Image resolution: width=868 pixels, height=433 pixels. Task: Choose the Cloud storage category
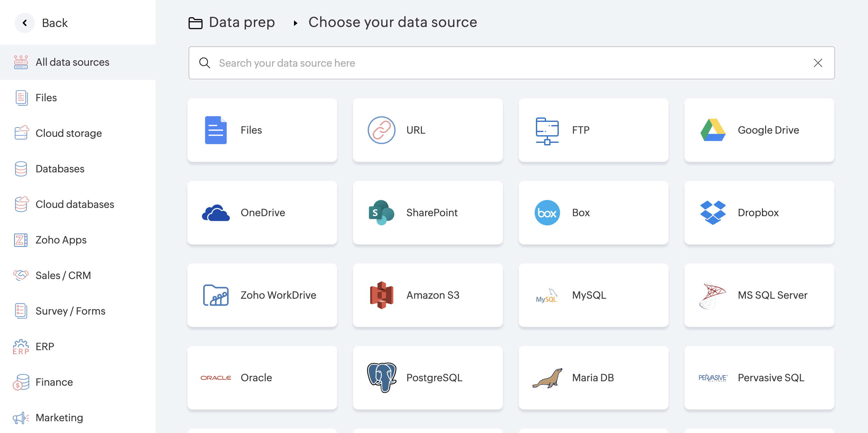[x=78, y=133]
